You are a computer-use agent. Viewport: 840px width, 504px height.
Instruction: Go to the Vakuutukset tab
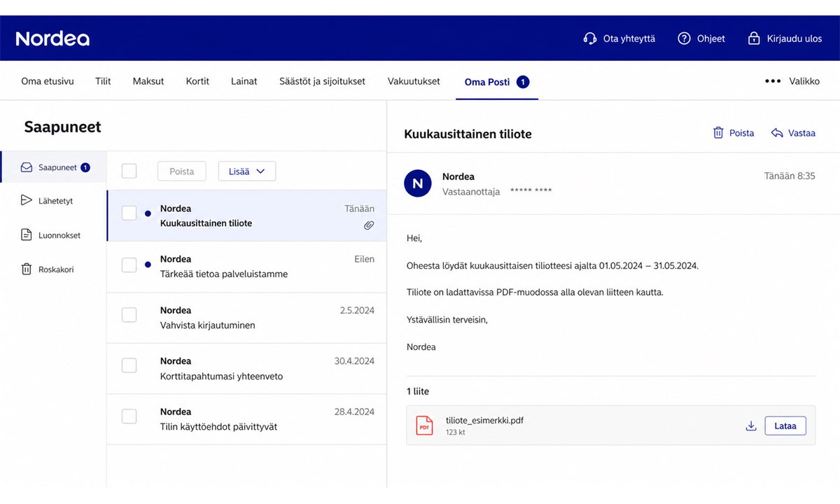[414, 81]
